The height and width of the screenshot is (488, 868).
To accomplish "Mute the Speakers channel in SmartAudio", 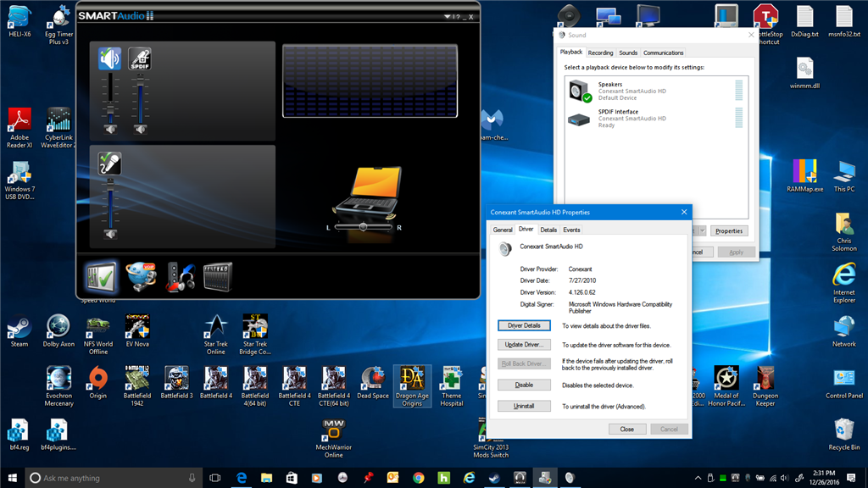I will [110, 129].
